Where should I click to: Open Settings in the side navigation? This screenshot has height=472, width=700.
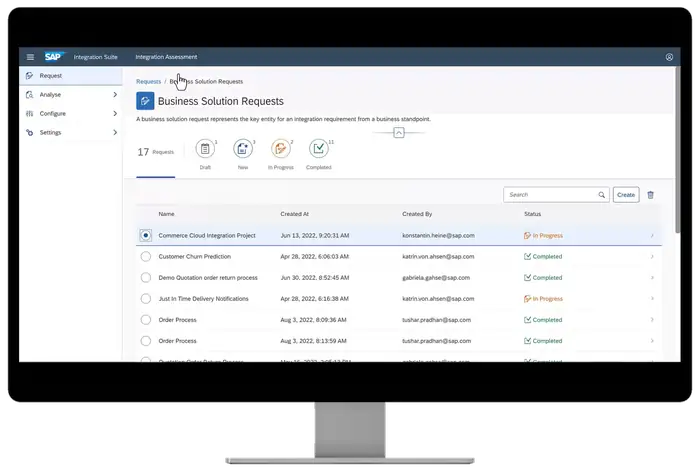pos(71,133)
